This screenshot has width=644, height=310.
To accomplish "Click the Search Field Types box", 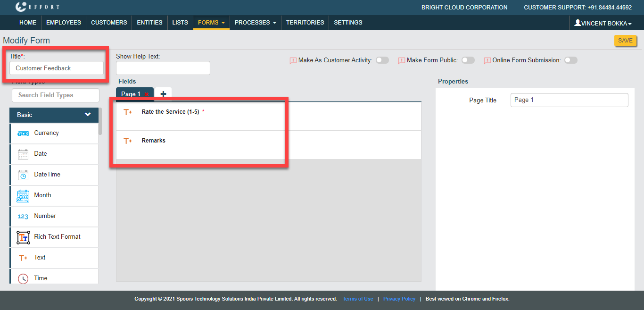I will (x=56, y=95).
